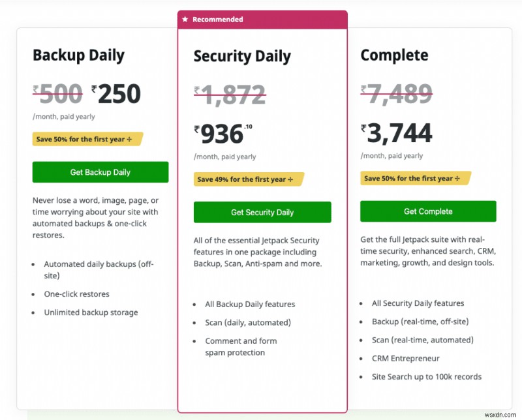Select the Backup Daily plan heading
Image resolution: width=522 pixels, height=420 pixels.
click(x=79, y=56)
